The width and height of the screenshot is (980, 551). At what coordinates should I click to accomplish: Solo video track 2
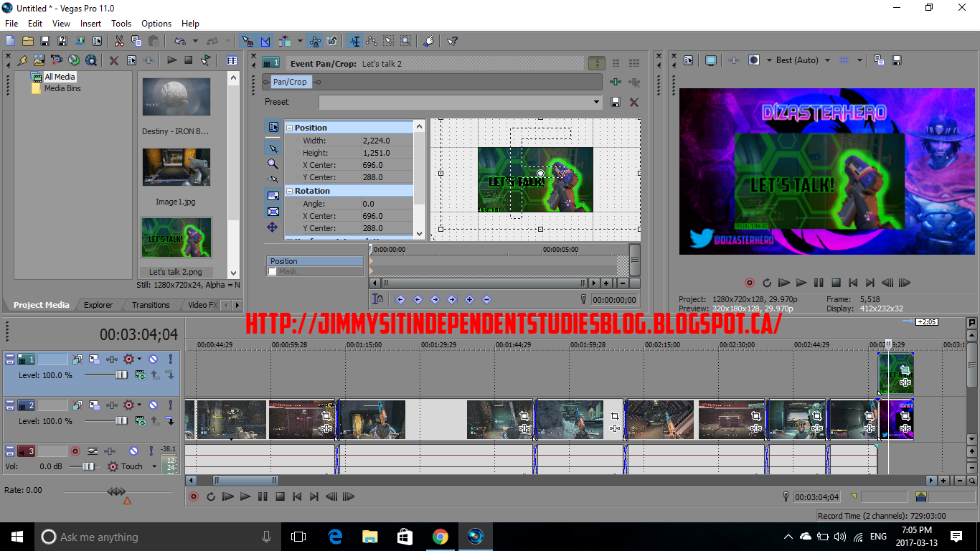[x=170, y=405]
